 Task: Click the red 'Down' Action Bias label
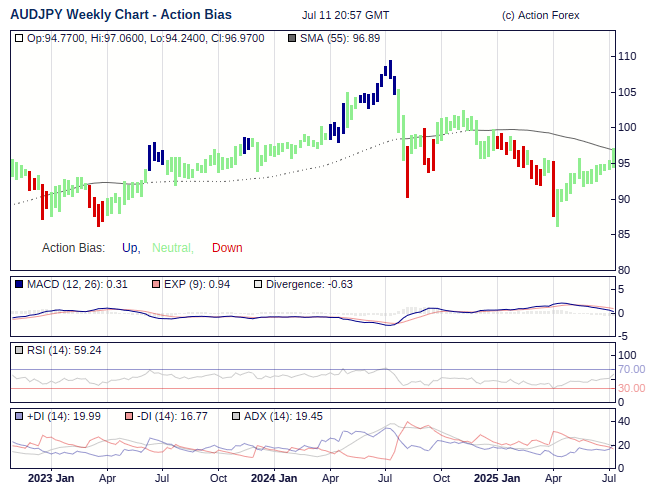tap(227, 248)
